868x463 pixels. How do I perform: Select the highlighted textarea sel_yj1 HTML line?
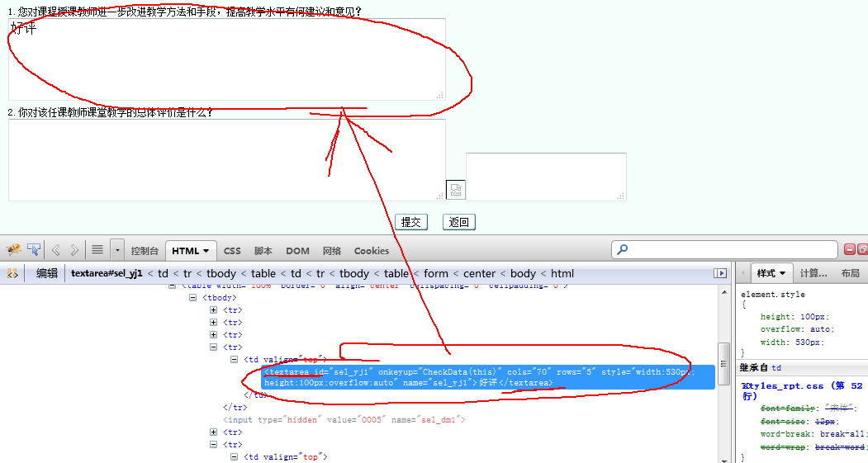coord(488,376)
